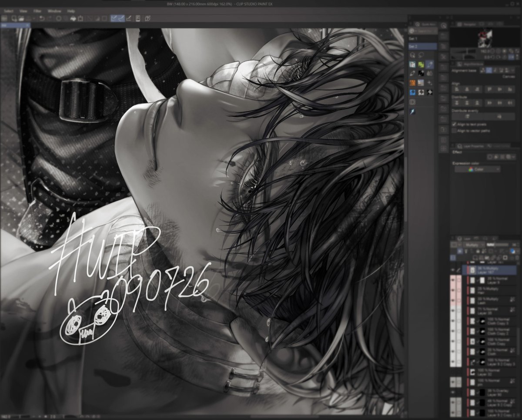This screenshot has height=420, width=522.
Task: Click the blue feather icon in Quick Access
Action: coord(412,112)
